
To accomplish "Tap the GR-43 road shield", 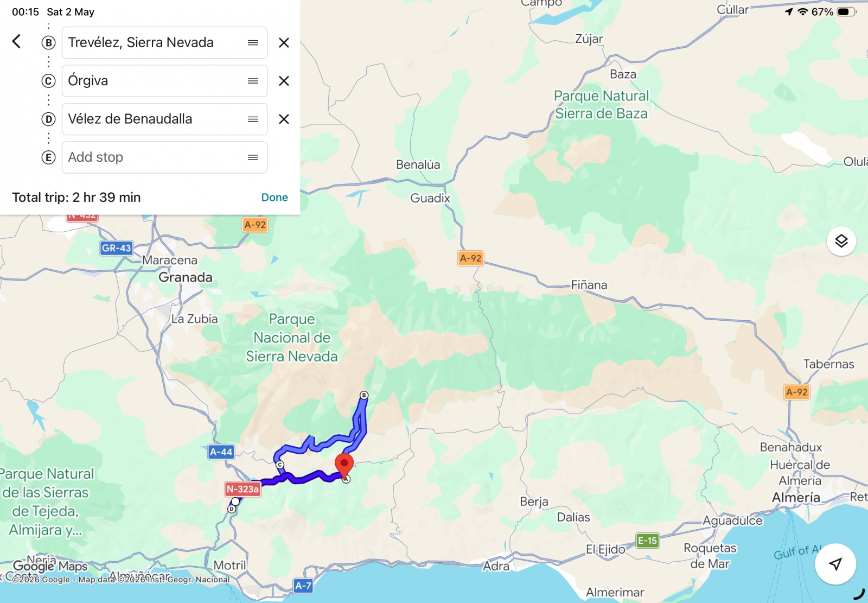I will point(117,248).
